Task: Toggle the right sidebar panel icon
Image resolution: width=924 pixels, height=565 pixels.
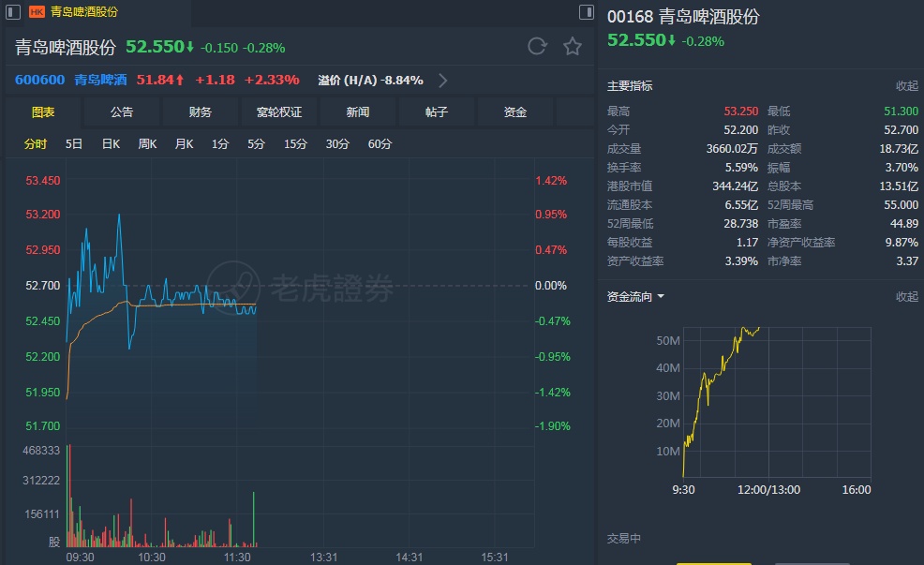Action: (x=586, y=12)
